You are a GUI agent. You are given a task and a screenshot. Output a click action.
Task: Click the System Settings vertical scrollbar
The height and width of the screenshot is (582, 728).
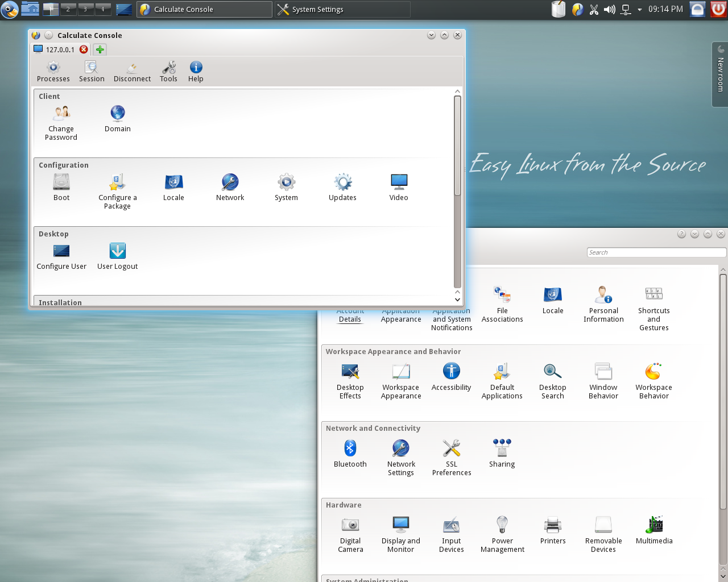pos(723,392)
